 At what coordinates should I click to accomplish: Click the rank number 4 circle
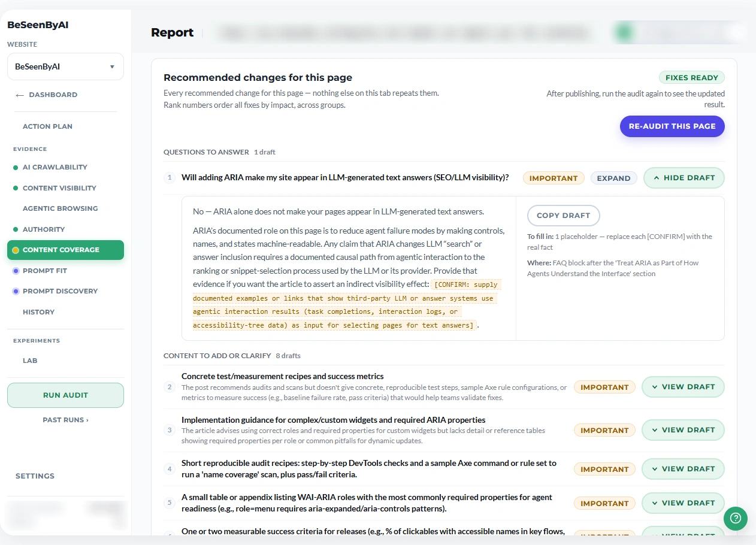tap(170, 469)
